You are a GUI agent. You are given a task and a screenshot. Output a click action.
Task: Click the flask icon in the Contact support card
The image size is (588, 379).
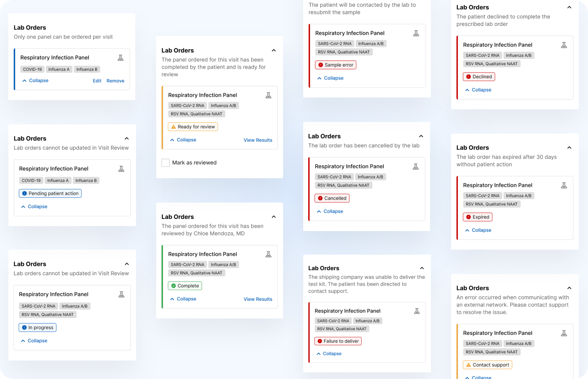click(564, 333)
